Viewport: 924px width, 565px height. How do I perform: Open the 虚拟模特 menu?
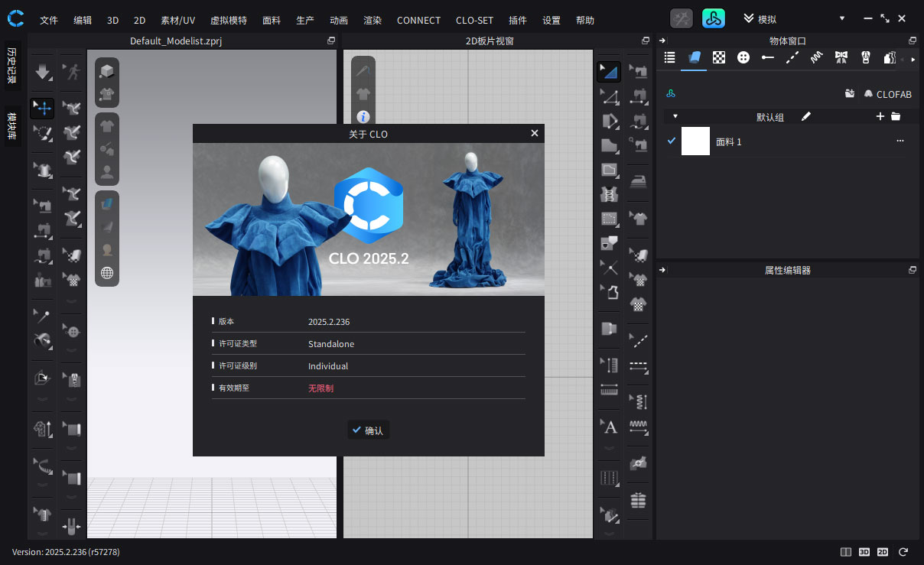(x=228, y=20)
